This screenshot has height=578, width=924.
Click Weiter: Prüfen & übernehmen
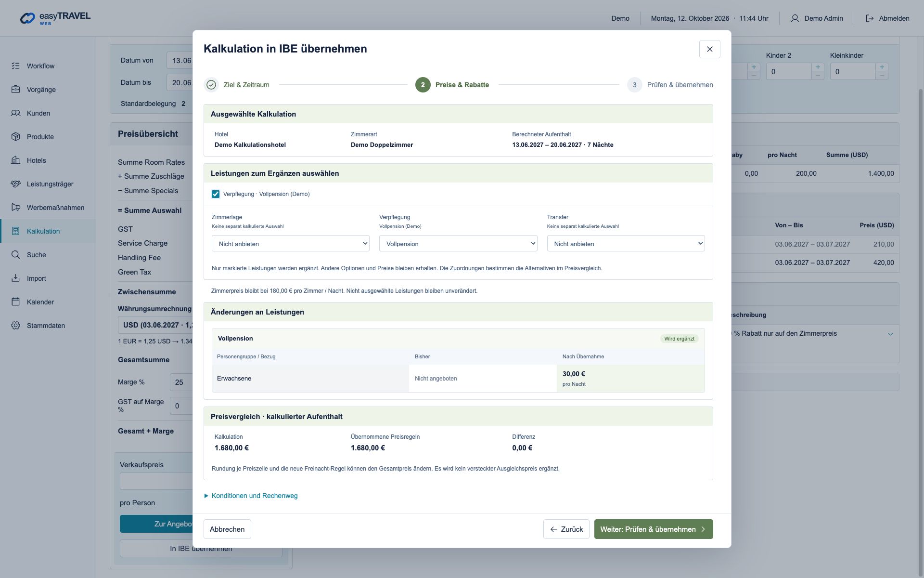click(x=654, y=529)
